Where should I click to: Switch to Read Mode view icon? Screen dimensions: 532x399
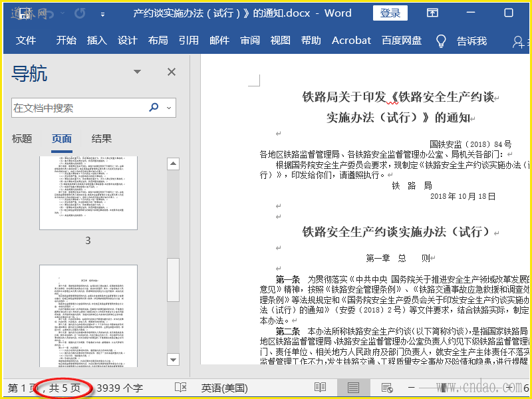[x=320, y=388]
